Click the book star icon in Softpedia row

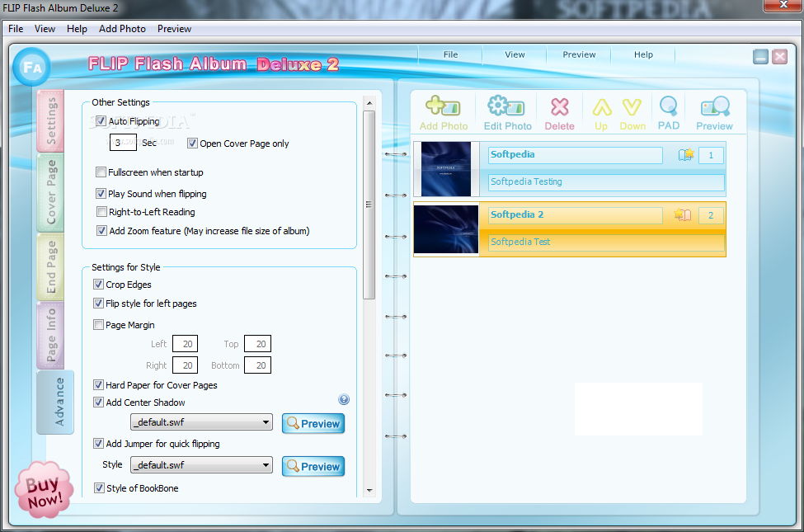pos(685,154)
